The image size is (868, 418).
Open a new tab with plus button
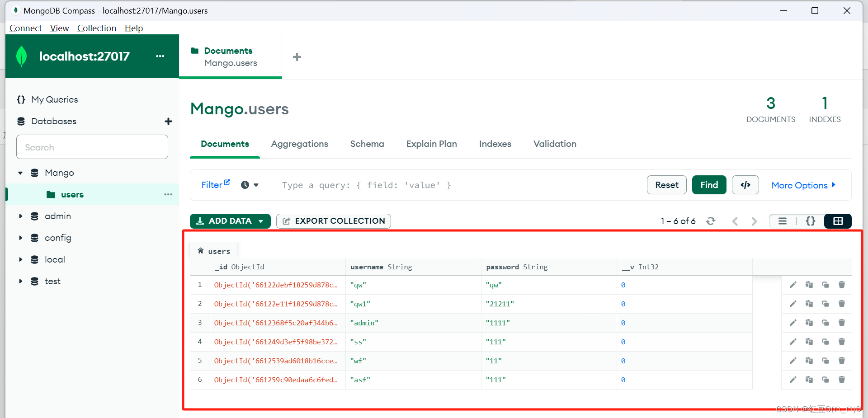pos(297,57)
